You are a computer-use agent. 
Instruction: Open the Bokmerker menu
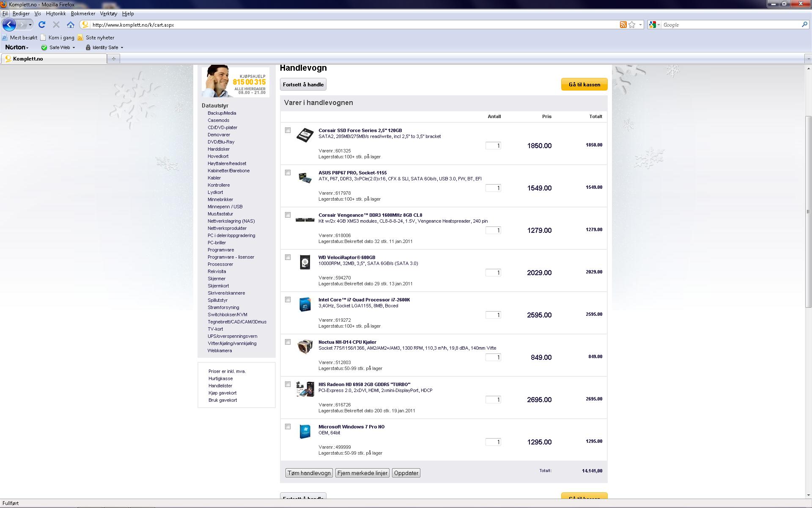click(83, 14)
